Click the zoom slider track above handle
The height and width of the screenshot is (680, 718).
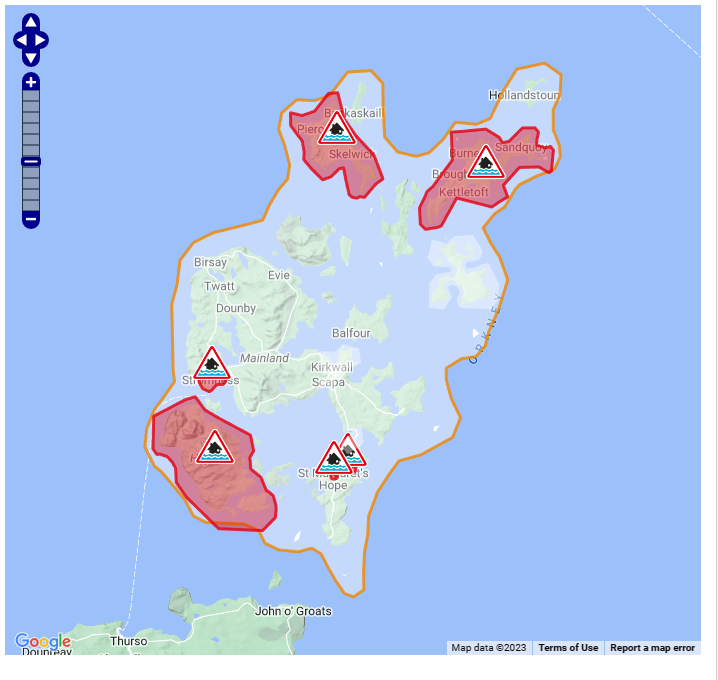(x=31, y=122)
